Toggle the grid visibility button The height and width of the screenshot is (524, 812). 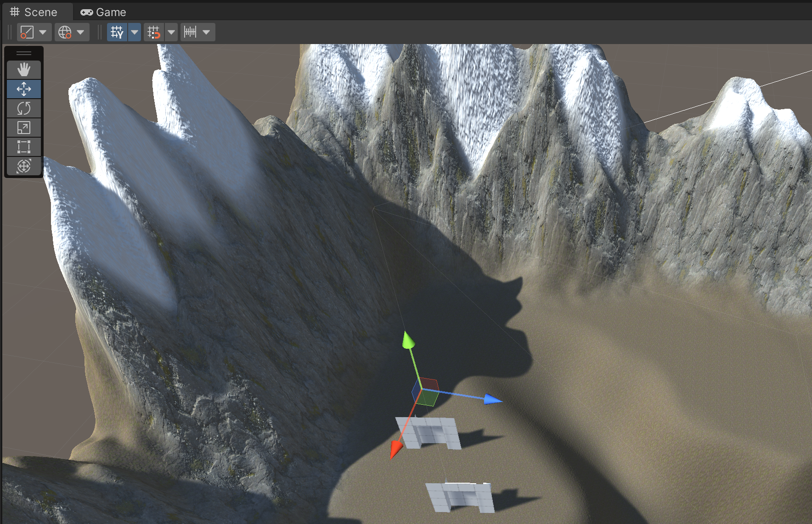click(x=117, y=32)
